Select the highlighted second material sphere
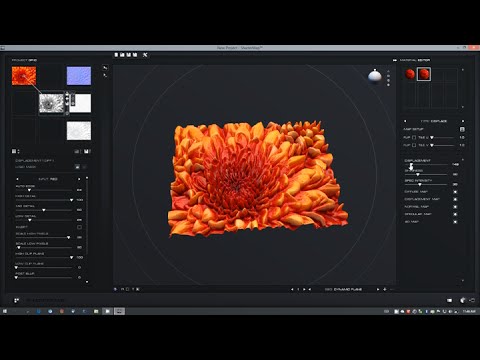Viewport: 480px width, 360px height. (424, 74)
